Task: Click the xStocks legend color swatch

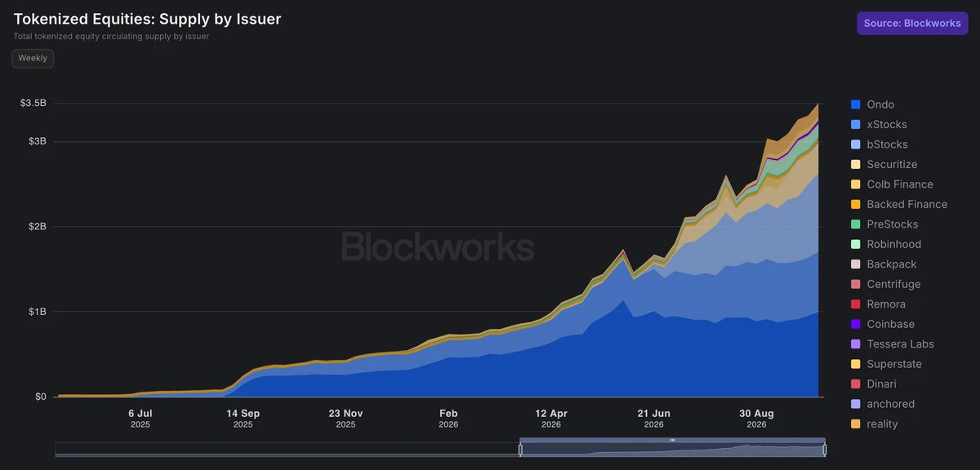Action: tap(856, 125)
